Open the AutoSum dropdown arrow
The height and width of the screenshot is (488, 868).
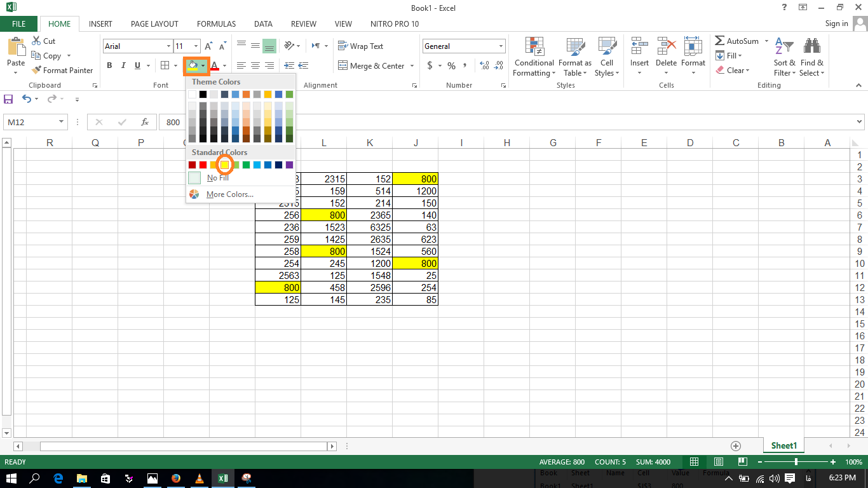[766, 41]
